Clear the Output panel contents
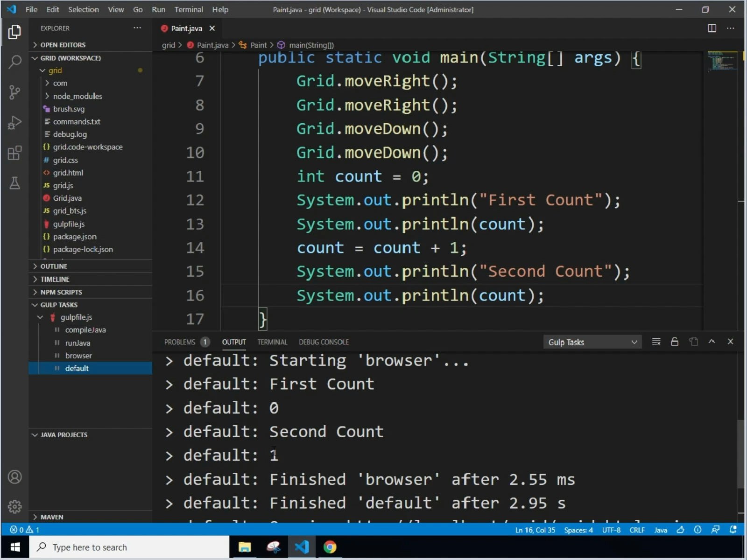747x560 pixels. (x=656, y=341)
